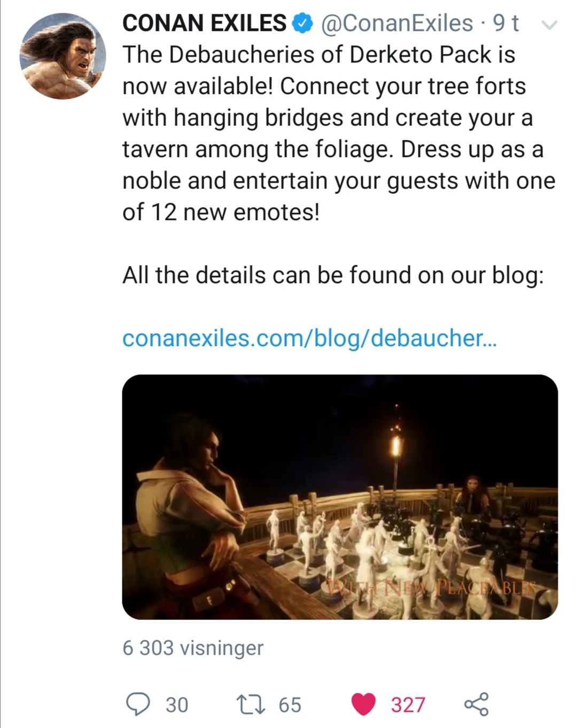Viewport: 577px width, 728px height.
Task: Click "All the details" blog sentence
Action: pyautogui.click(x=333, y=276)
